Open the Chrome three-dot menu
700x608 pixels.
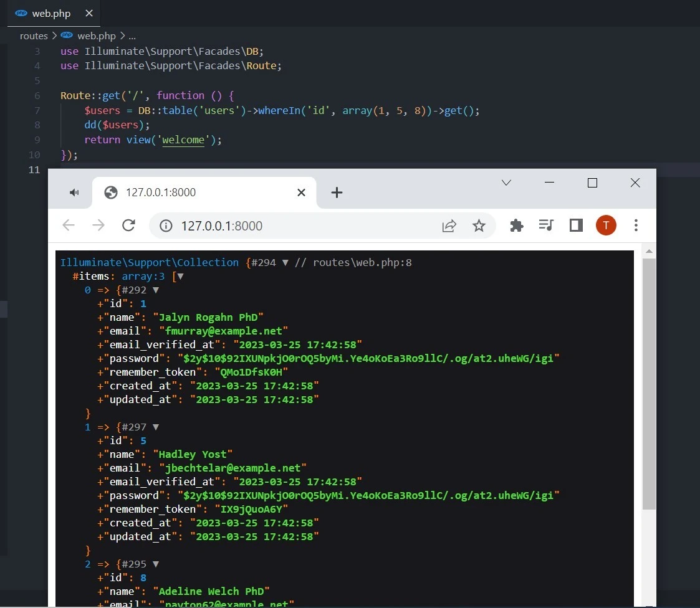click(636, 226)
